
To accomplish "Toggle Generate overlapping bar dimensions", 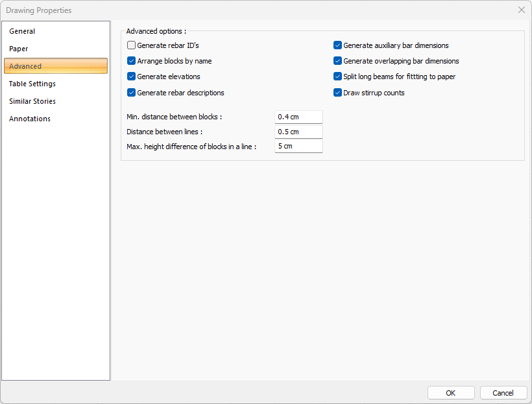I will point(337,61).
